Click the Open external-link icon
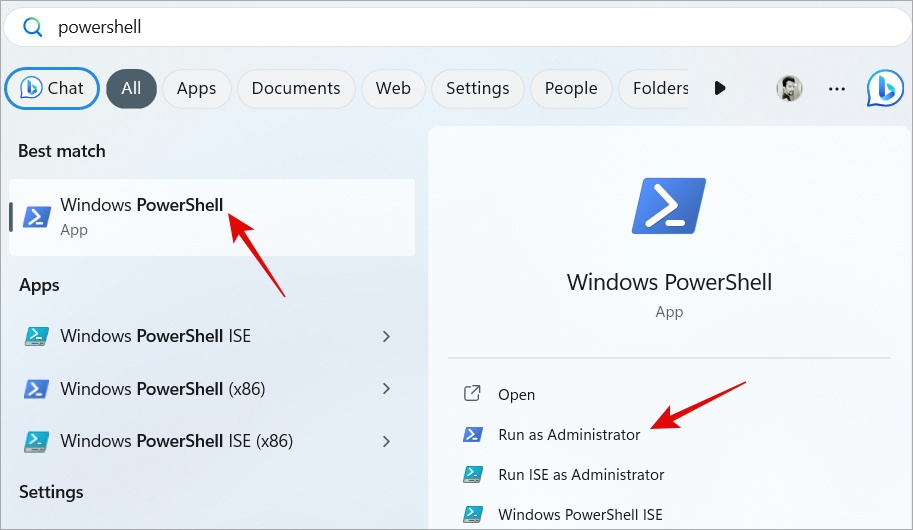 [x=473, y=394]
